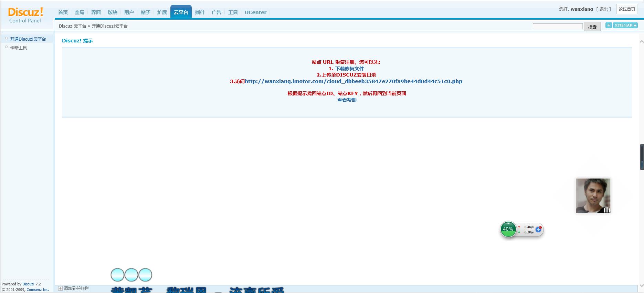This screenshot has width=644, height=293.
Task: Click the portrait photo thumbnail
Action: (593, 195)
